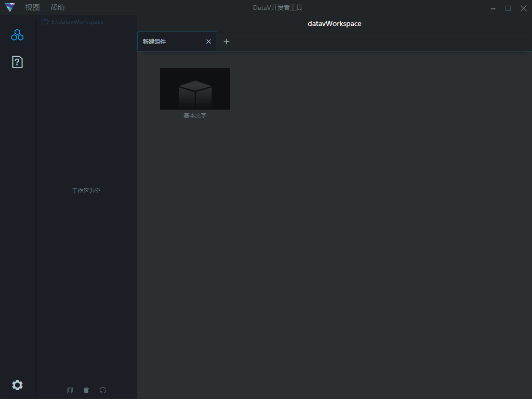
Task: Click the datavWorkspace heading
Action: pyautogui.click(x=335, y=24)
